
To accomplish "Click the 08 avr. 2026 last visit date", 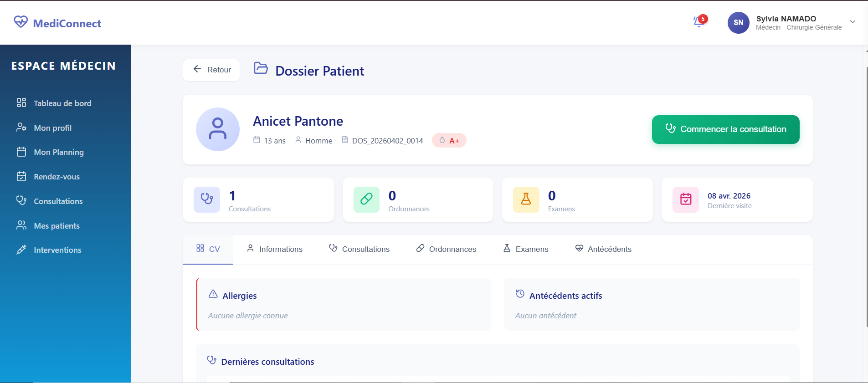I will 729,196.
